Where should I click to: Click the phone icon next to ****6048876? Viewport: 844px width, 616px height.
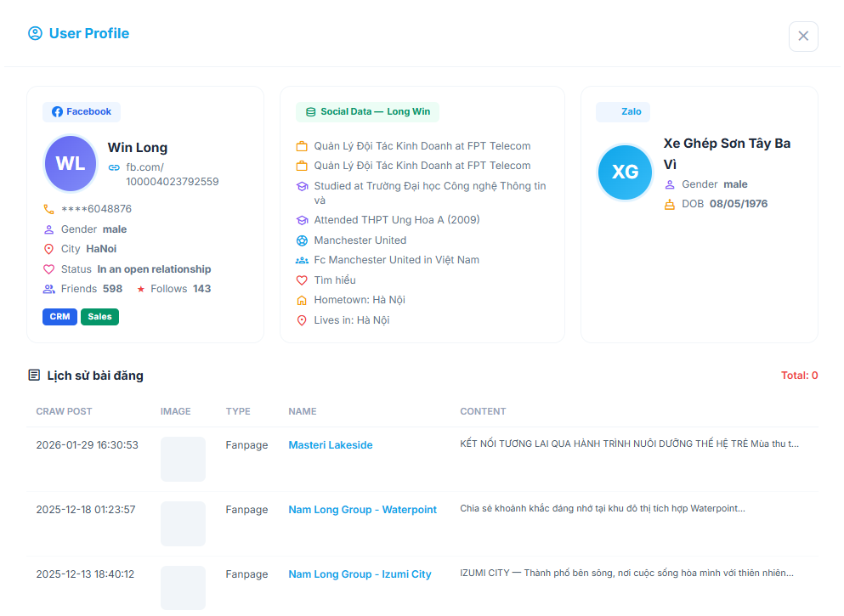click(47, 208)
